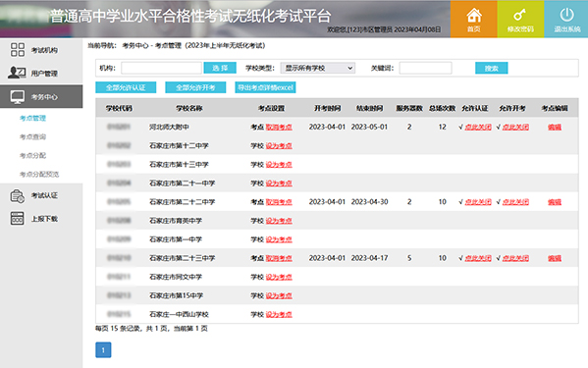Image resolution: width=588 pixels, height=368 pixels.
Task: Click 设为考点 for 石家庄市第一中学
Action: pyautogui.click(x=279, y=239)
